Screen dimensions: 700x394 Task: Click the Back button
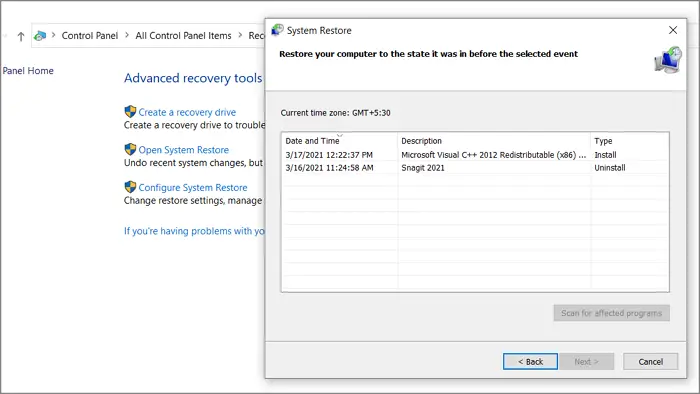point(530,361)
